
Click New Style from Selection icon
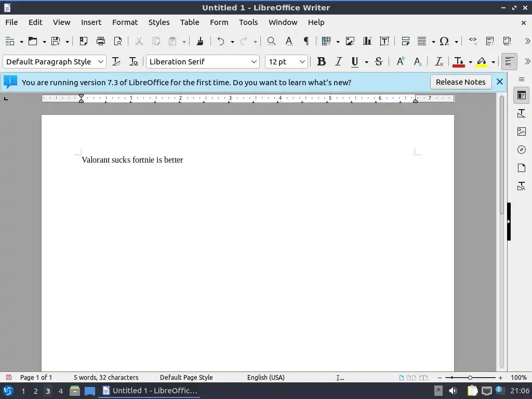point(134,62)
